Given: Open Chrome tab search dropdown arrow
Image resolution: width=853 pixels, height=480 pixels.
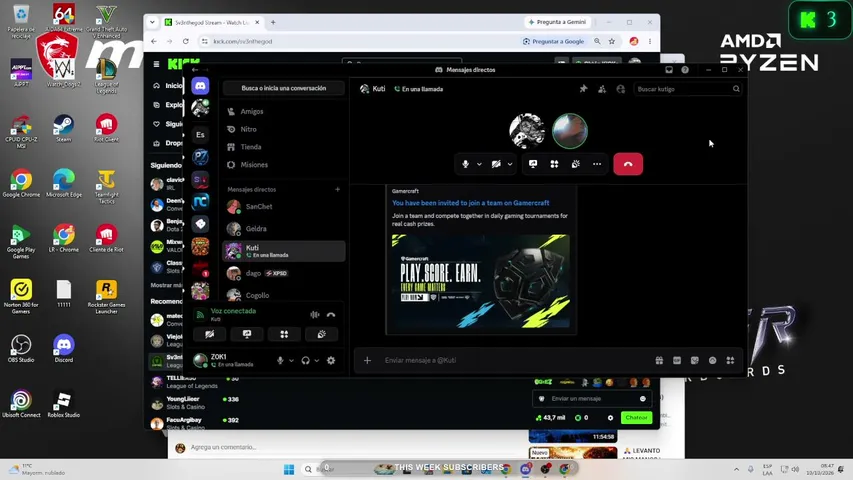Looking at the screenshot, I should coord(152,22).
